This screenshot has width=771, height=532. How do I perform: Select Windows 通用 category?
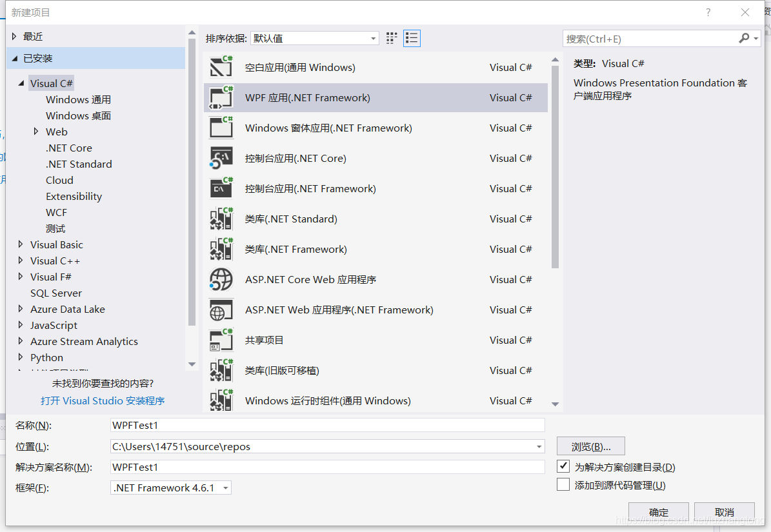pyautogui.click(x=78, y=100)
